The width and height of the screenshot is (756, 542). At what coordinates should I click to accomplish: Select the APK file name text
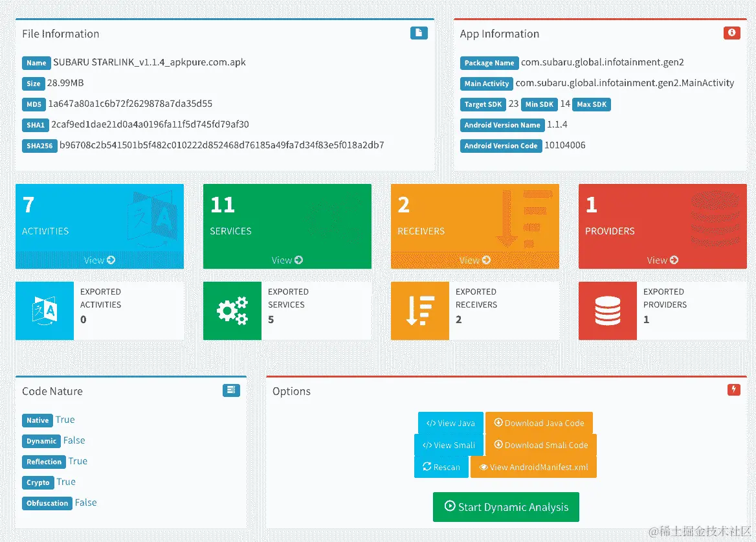point(150,62)
